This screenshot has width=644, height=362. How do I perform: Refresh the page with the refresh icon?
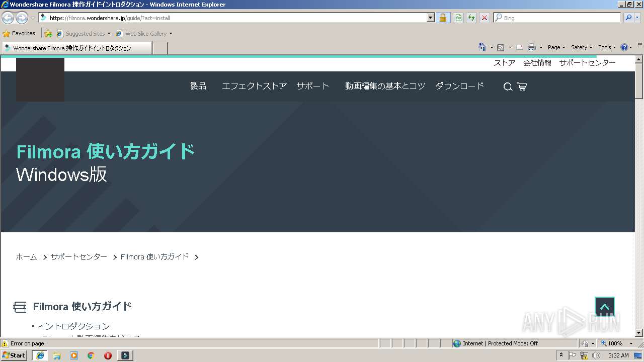point(471,18)
